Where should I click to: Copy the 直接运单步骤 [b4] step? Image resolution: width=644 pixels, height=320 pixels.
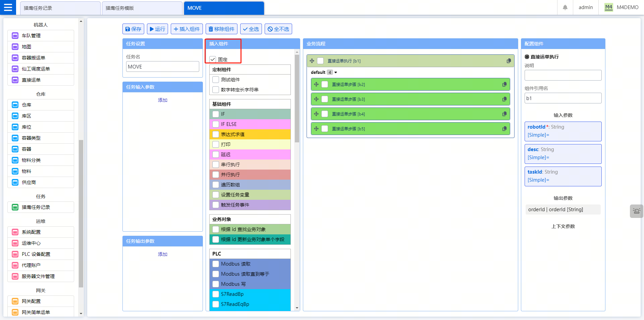(x=504, y=114)
